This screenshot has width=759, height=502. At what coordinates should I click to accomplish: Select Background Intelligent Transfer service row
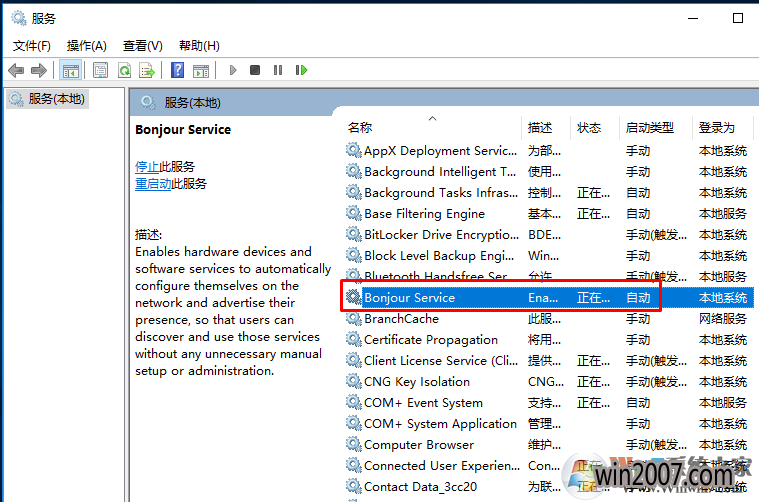(x=548, y=172)
